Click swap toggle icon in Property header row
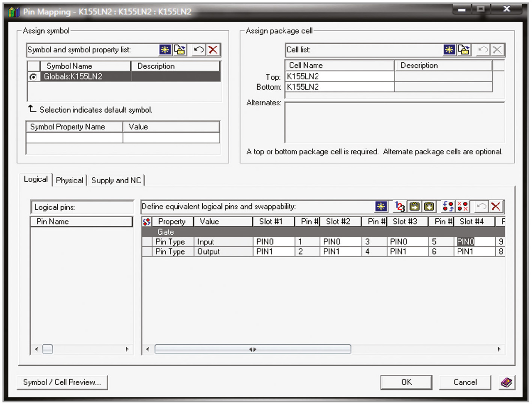The width and height of the screenshot is (532, 405). tap(146, 222)
